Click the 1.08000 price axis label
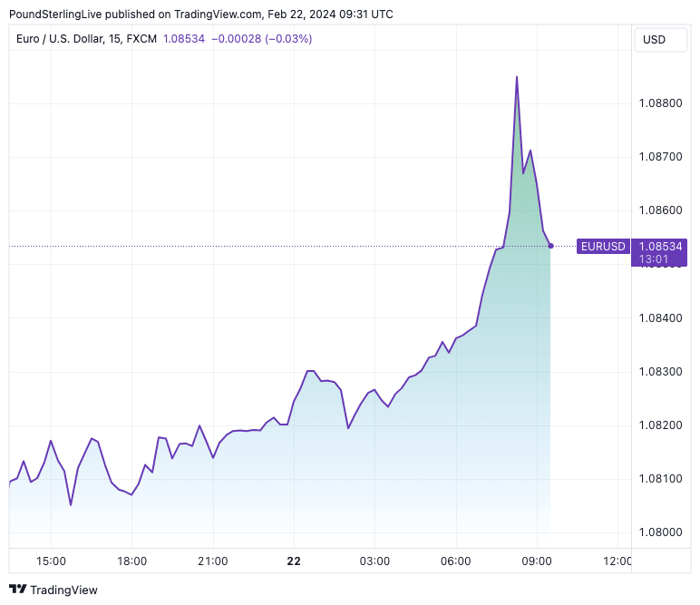The image size is (700, 605). tap(660, 532)
